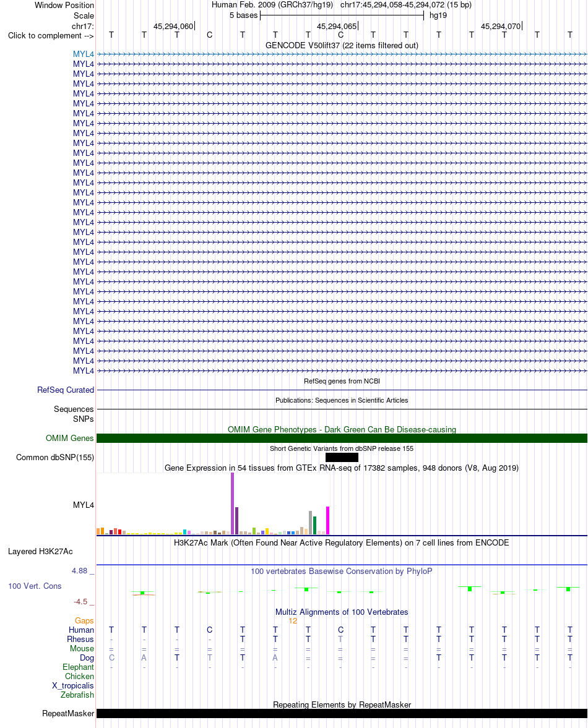
Task: Click the -4.5 lower conservation scale value
Action: coord(80,602)
